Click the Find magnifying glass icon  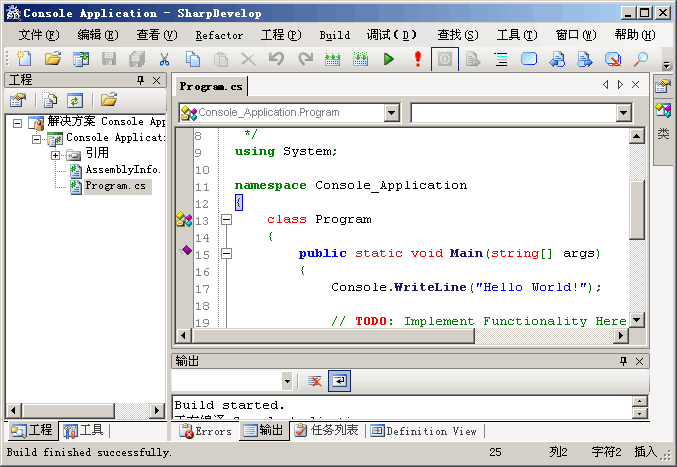click(x=641, y=59)
